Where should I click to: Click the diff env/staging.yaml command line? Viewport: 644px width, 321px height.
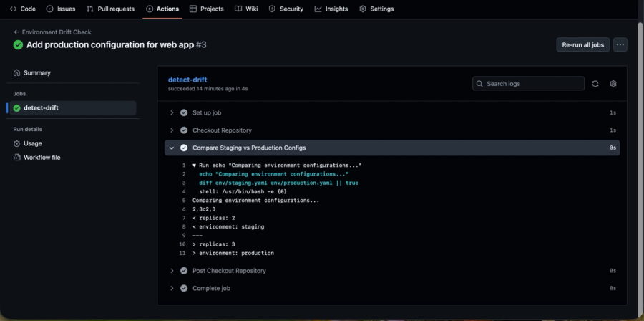click(278, 183)
